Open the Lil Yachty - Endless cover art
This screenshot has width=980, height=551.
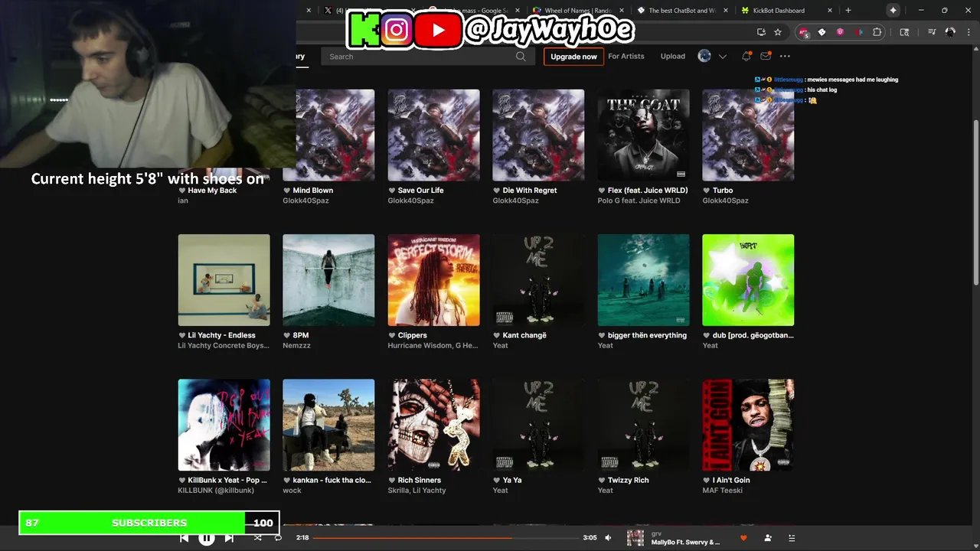224,280
